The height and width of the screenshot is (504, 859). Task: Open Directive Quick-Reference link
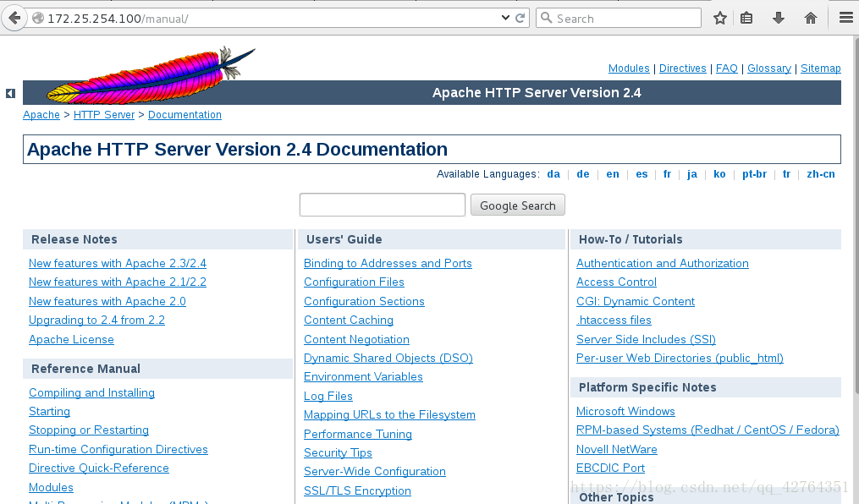(99, 468)
